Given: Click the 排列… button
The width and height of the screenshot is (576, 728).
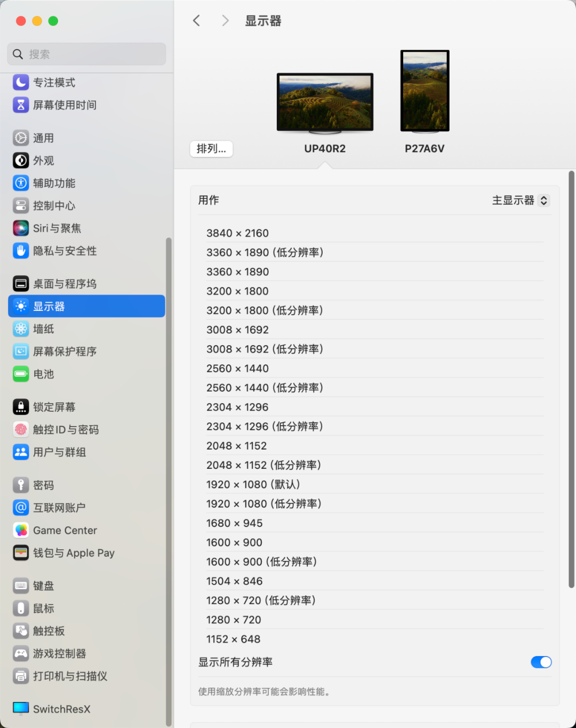Looking at the screenshot, I should click(211, 149).
